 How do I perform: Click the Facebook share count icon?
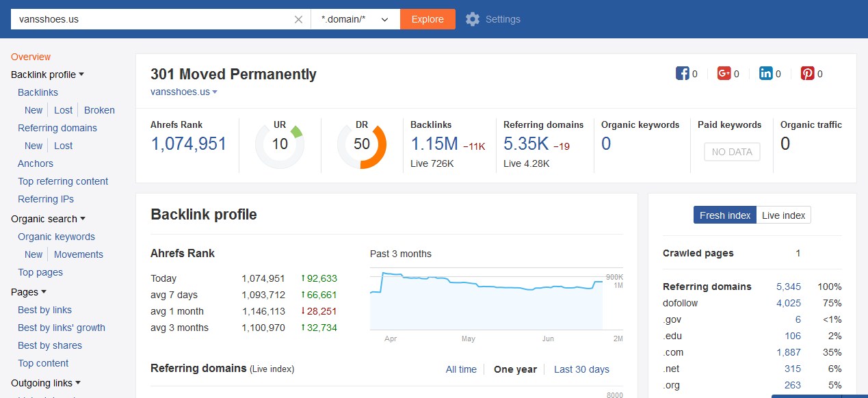coord(682,74)
